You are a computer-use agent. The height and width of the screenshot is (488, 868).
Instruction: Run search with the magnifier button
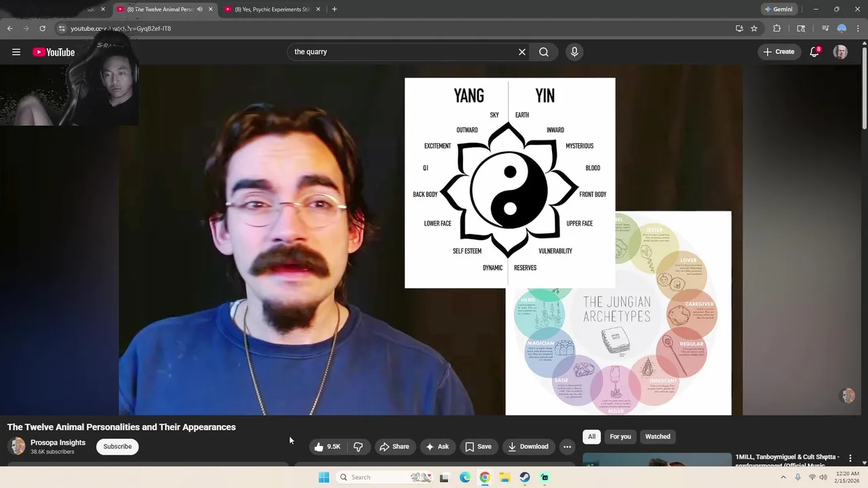(x=544, y=52)
